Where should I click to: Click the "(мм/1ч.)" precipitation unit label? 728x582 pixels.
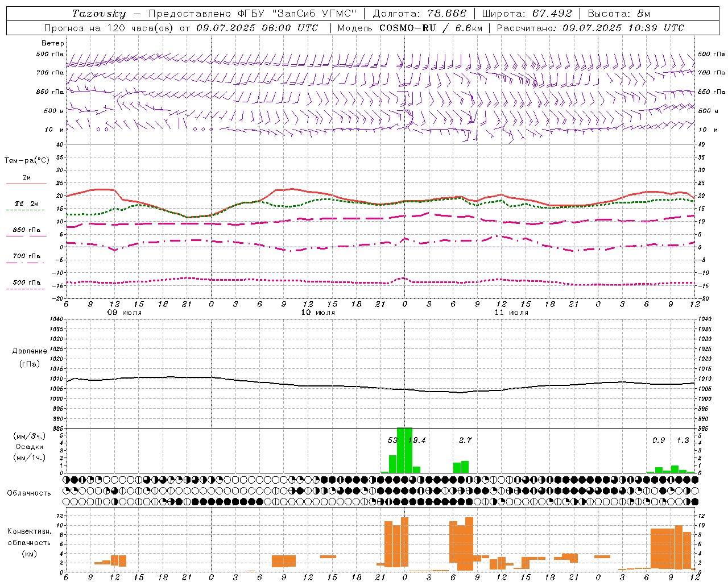coord(30,458)
